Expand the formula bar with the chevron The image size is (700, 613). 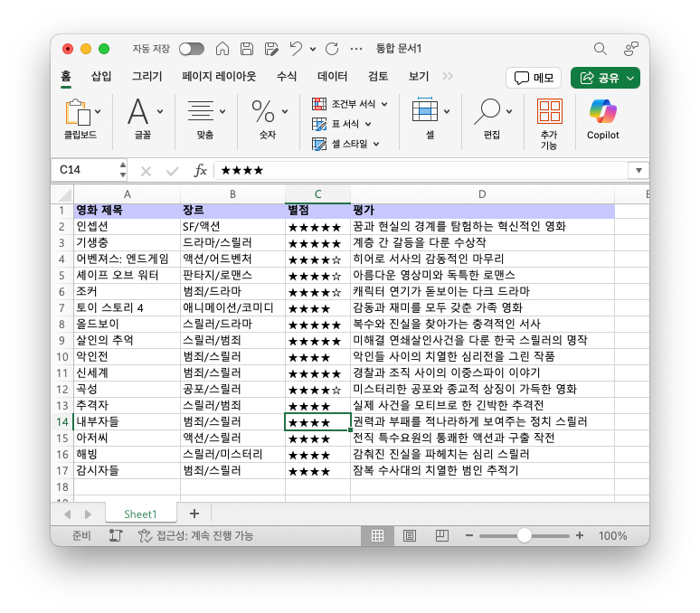pos(639,170)
